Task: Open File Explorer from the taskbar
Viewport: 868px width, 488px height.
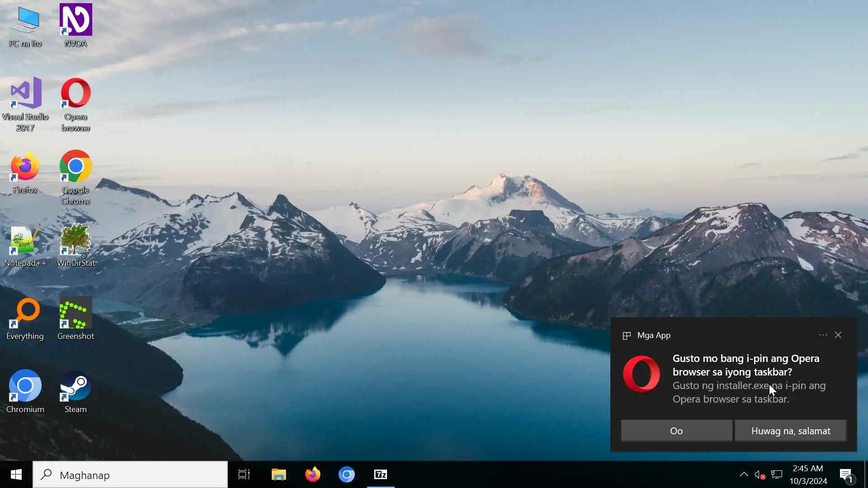Action: tap(278, 474)
